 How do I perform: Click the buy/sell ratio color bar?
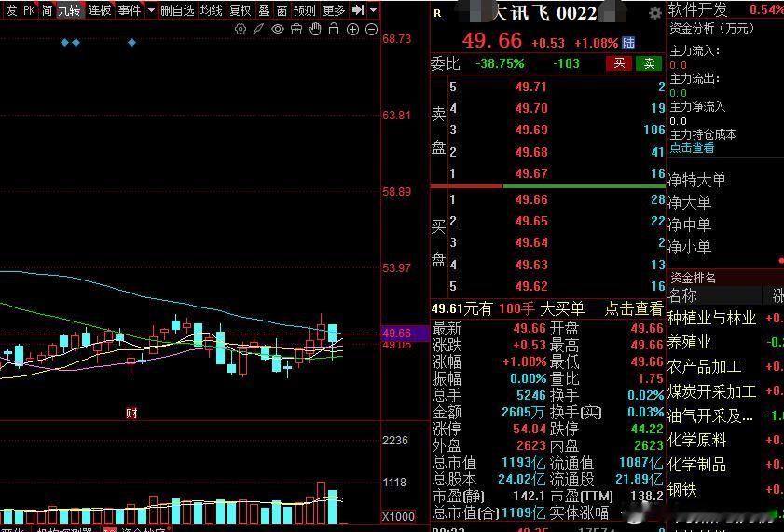click(547, 186)
